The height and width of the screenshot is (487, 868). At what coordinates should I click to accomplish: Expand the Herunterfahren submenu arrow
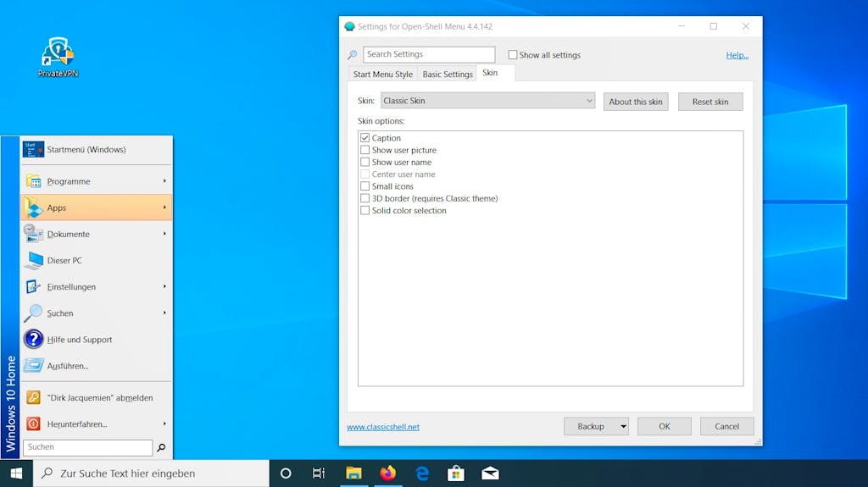coord(164,424)
